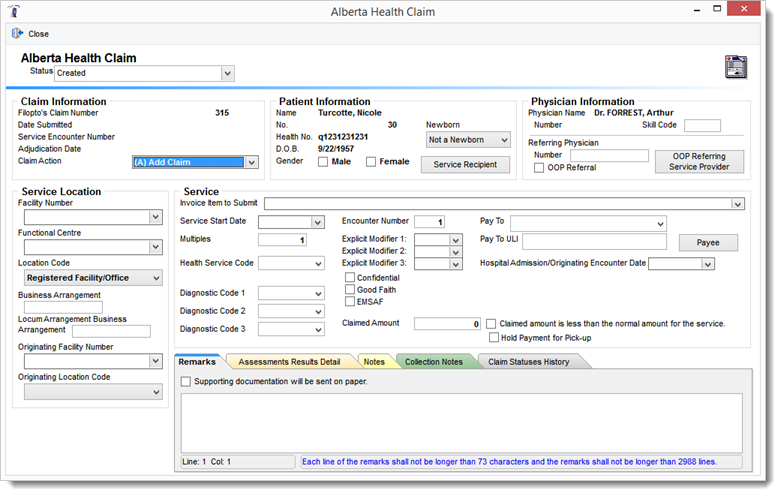Maximize the Alberta Health Claim window
The width and height of the screenshot is (781, 496).
[717, 9]
